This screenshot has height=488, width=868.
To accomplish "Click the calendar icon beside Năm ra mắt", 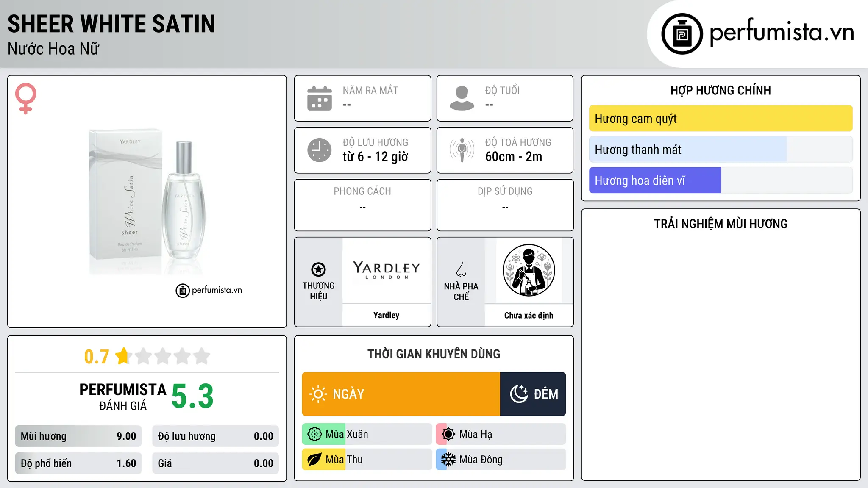I will [320, 98].
